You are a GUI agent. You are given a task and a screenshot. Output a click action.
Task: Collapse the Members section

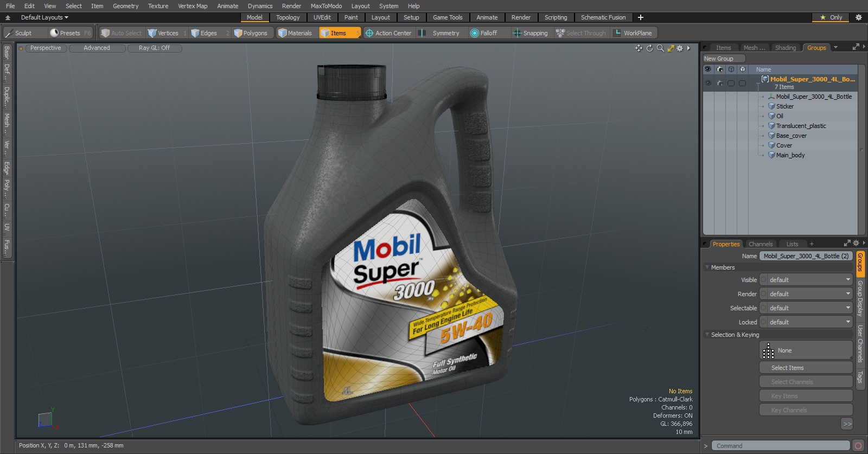coord(707,267)
